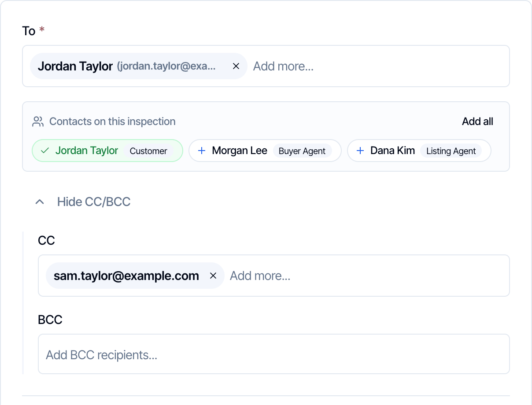Click the Buyer Agent role badge
The image size is (532, 405).
point(302,151)
